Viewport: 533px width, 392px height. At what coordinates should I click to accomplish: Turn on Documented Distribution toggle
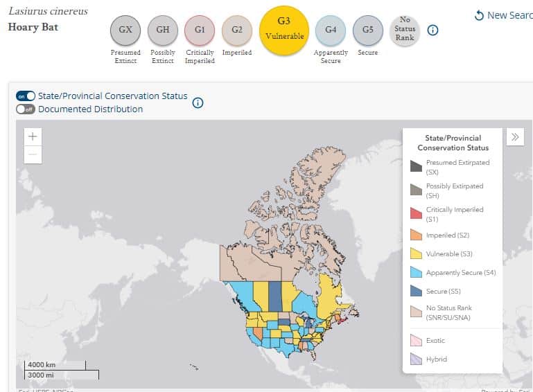point(25,109)
